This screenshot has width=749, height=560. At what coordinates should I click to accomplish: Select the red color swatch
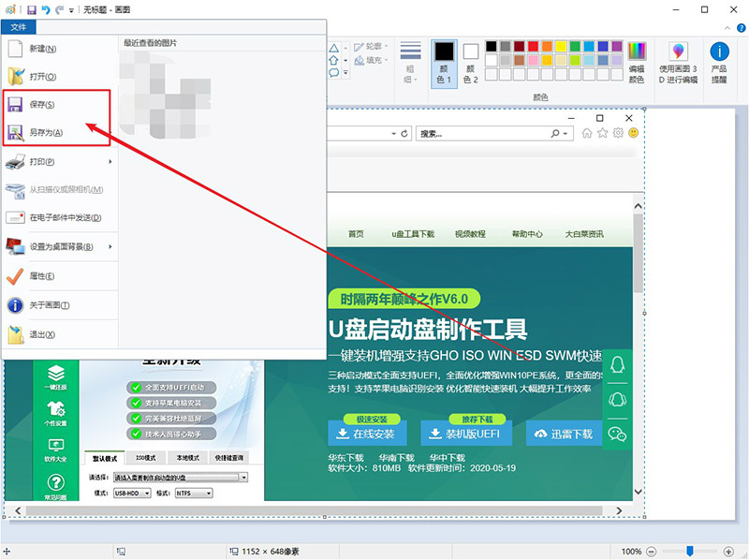(532, 46)
